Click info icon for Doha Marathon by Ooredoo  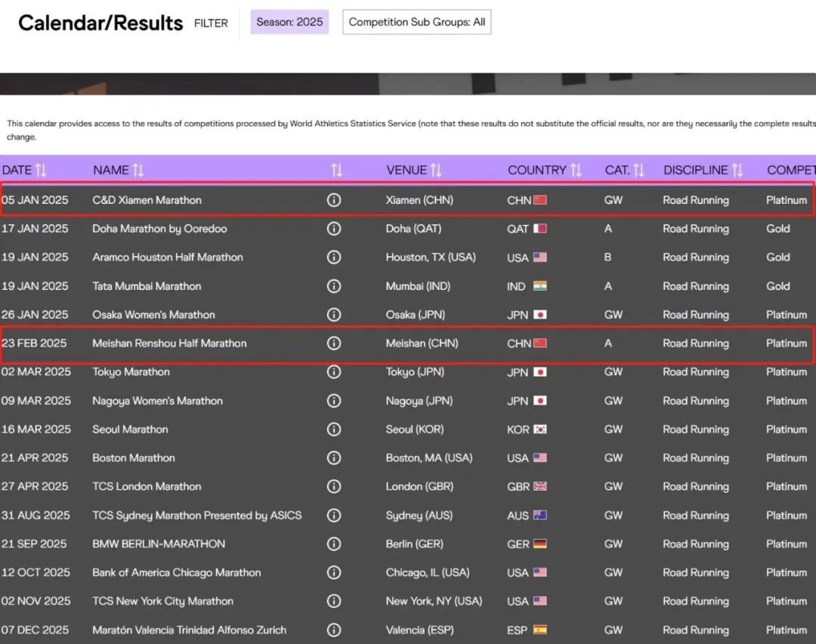(x=333, y=229)
